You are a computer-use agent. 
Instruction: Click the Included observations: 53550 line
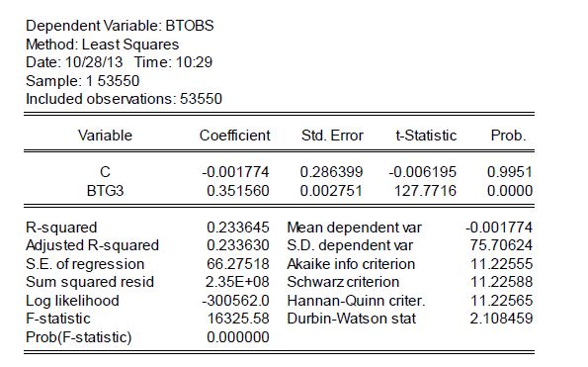pos(124,99)
